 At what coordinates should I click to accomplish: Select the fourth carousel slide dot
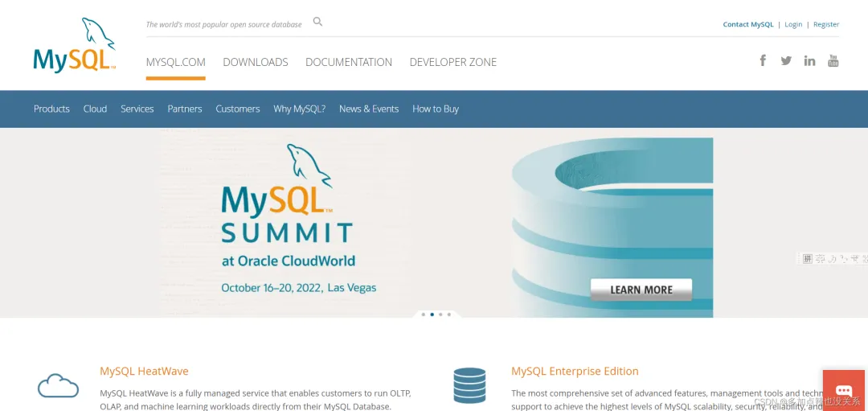click(x=449, y=314)
